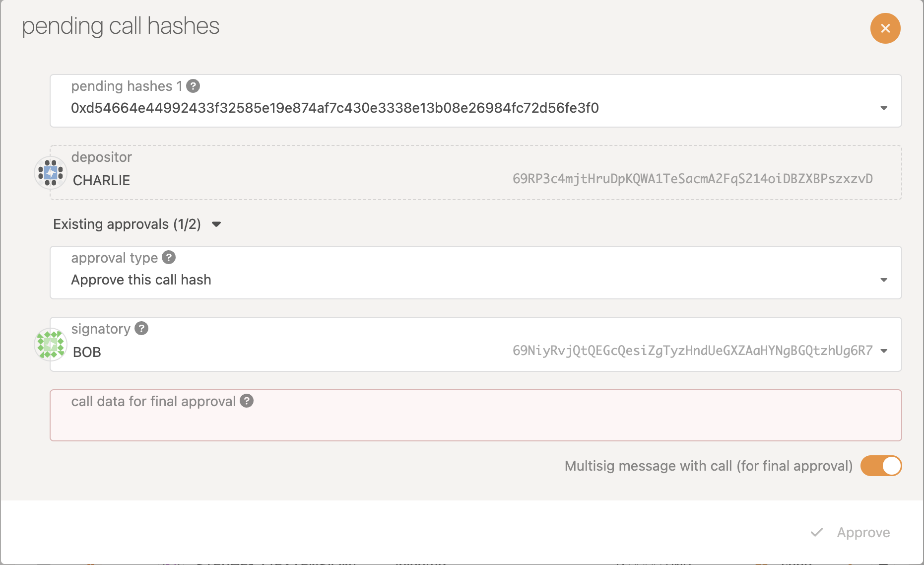Viewport: 924px width, 565px height.
Task: Open help for call data field
Action: 247,401
